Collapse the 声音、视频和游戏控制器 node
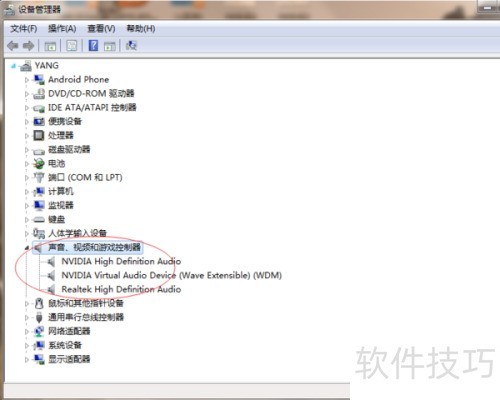500x400 pixels. (x=27, y=247)
